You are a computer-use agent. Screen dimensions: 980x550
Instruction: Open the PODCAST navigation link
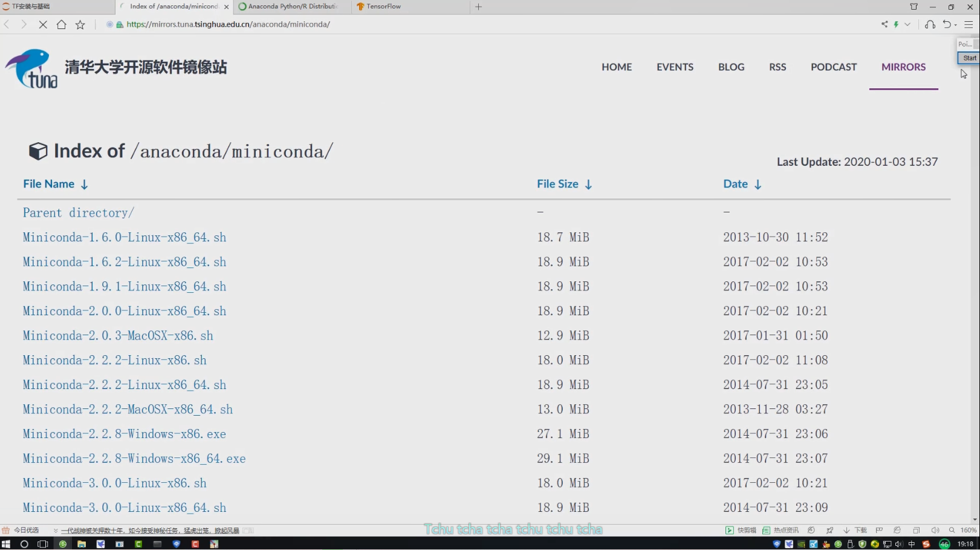(x=834, y=67)
